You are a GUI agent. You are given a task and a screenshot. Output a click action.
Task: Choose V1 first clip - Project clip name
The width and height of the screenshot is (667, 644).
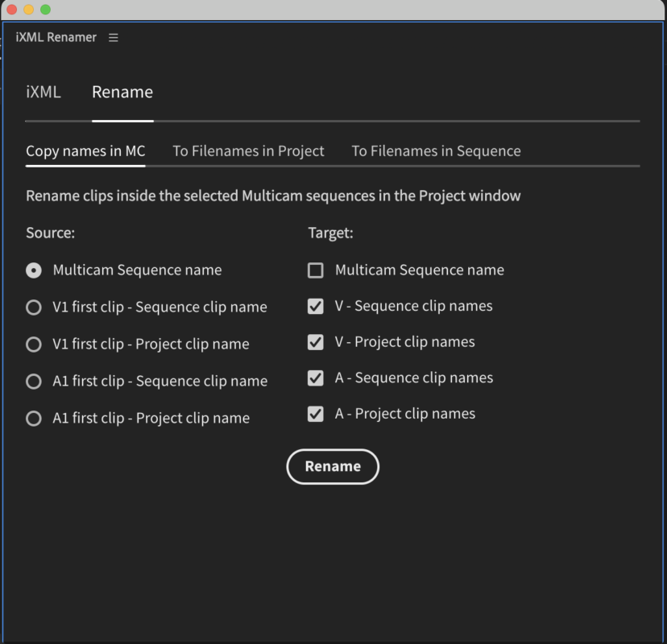coord(34,345)
